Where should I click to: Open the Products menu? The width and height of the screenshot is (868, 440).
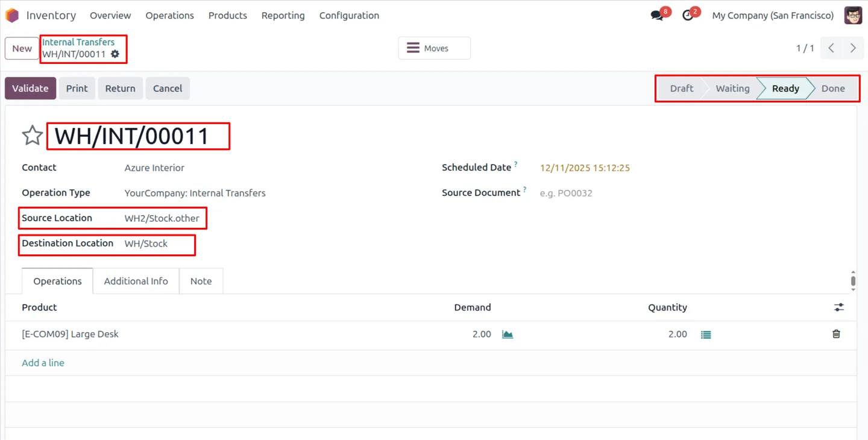click(228, 16)
